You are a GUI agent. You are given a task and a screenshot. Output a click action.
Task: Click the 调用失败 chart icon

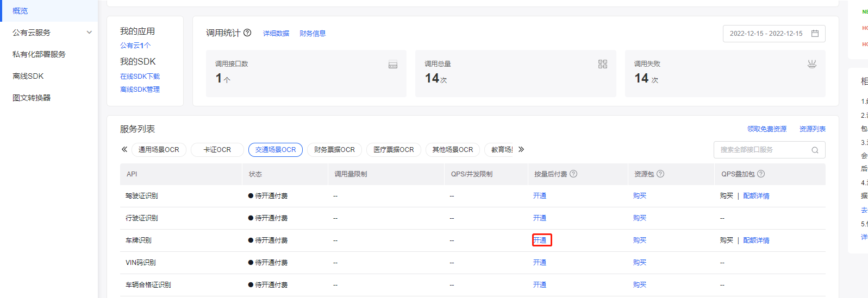811,64
